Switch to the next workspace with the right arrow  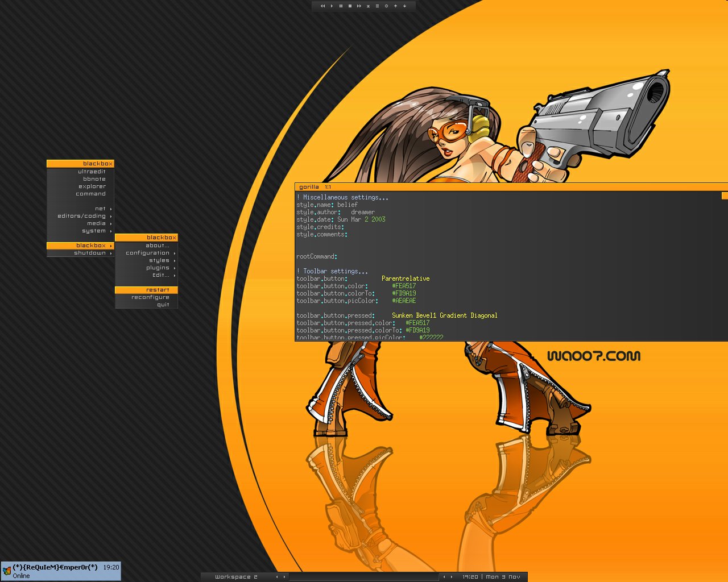coord(284,577)
